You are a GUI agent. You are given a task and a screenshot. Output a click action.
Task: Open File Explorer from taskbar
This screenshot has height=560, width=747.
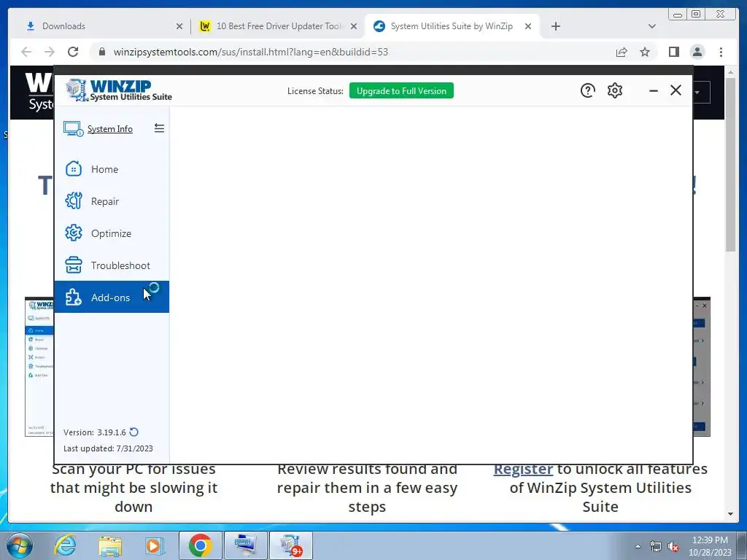(110, 545)
